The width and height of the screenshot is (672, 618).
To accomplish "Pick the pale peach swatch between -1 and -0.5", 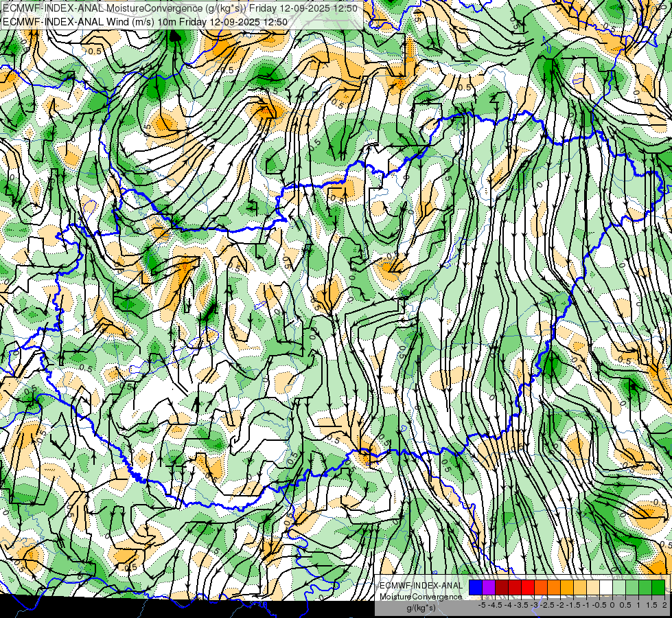I will 593,587.
